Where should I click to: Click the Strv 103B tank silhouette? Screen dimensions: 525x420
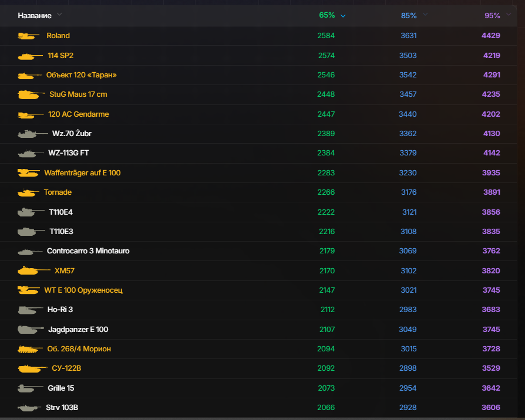pyautogui.click(x=29, y=408)
